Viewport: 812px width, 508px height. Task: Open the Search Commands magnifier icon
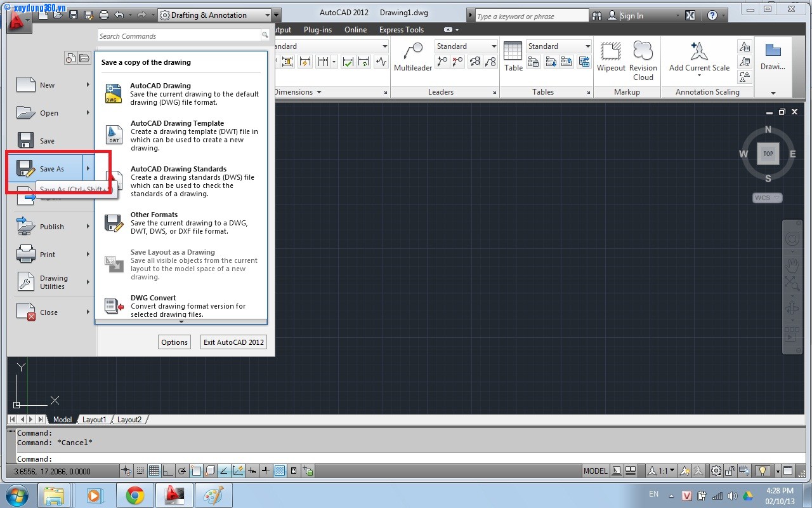point(265,36)
